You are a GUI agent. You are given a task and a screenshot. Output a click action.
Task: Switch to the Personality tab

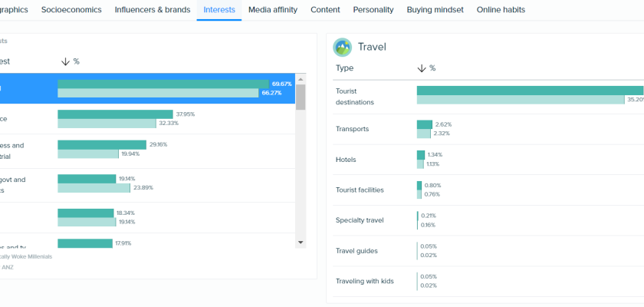point(373,10)
